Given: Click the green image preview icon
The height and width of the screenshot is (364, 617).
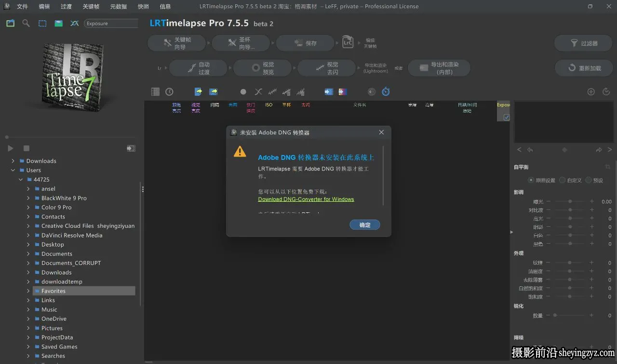Looking at the screenshot, I should (x=58, y=23).
